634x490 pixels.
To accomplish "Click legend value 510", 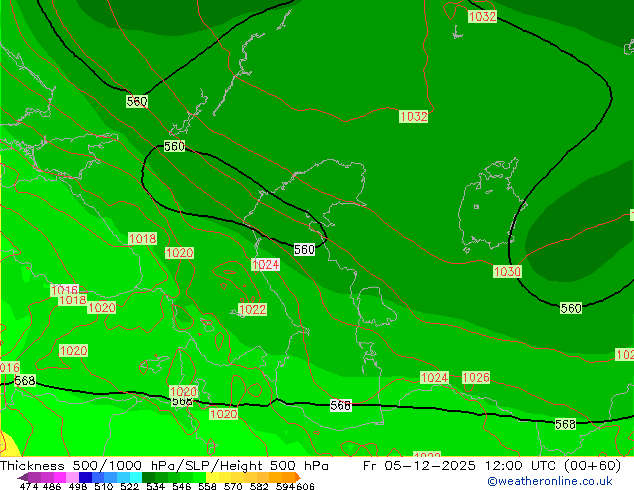I will coord(104,486).
